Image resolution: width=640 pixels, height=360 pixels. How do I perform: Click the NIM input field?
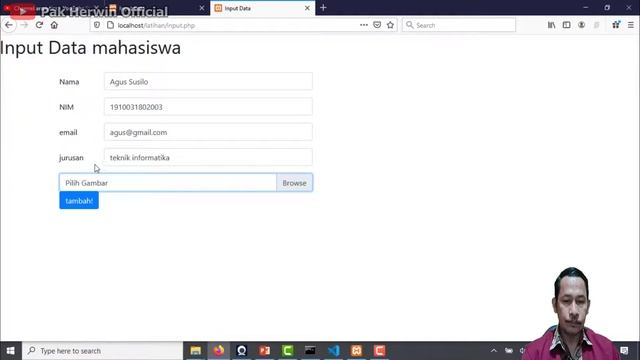208,107
